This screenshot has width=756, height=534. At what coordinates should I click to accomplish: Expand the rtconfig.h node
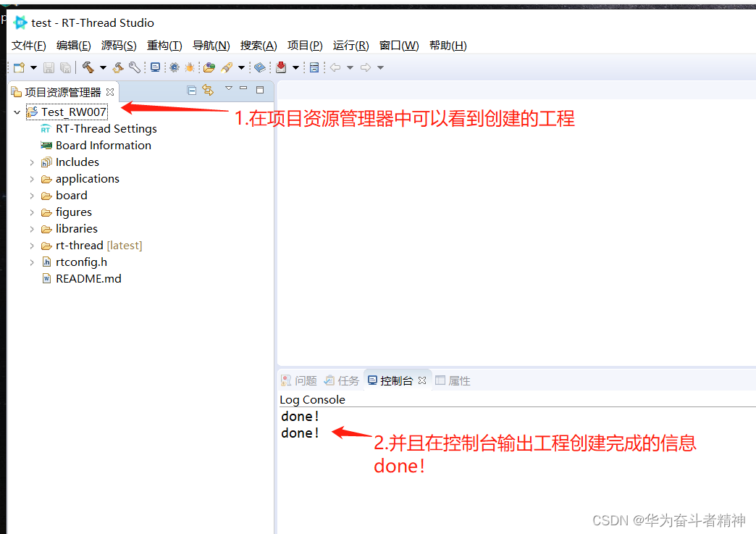coord(32,262)
